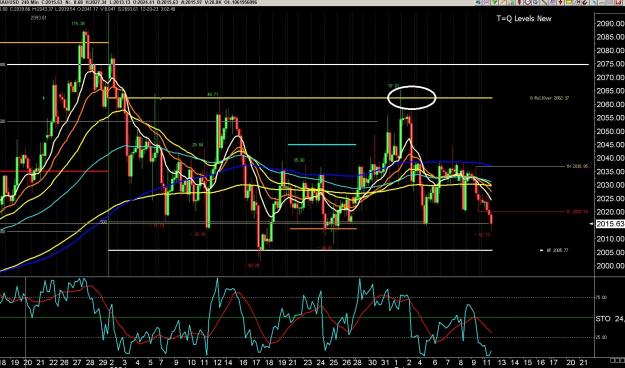625x368 pixels.
Task: Click the T=Q Levels New label
Action: [x=524, y=18]
